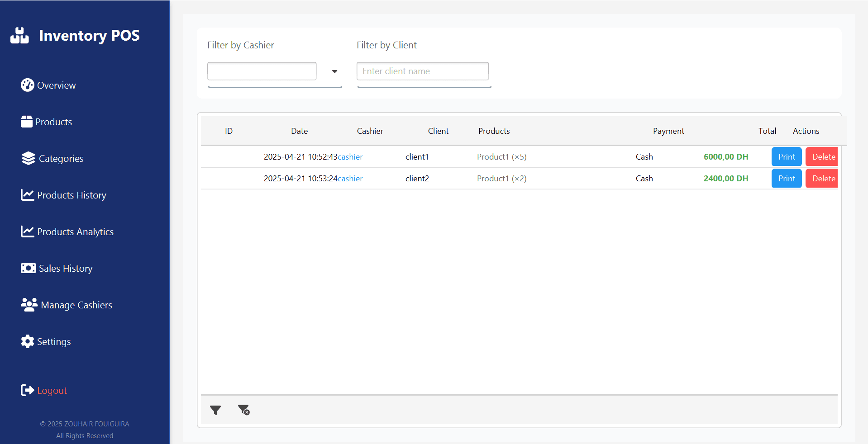Click the Manage Cashiers users icon
This screenshot has height=444, width=868.
[x=29, y=305]
